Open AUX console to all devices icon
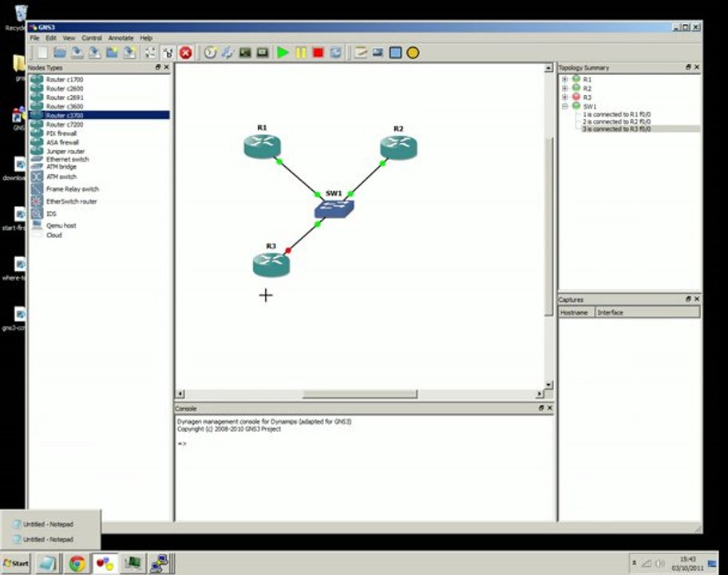 coord(263,53)
